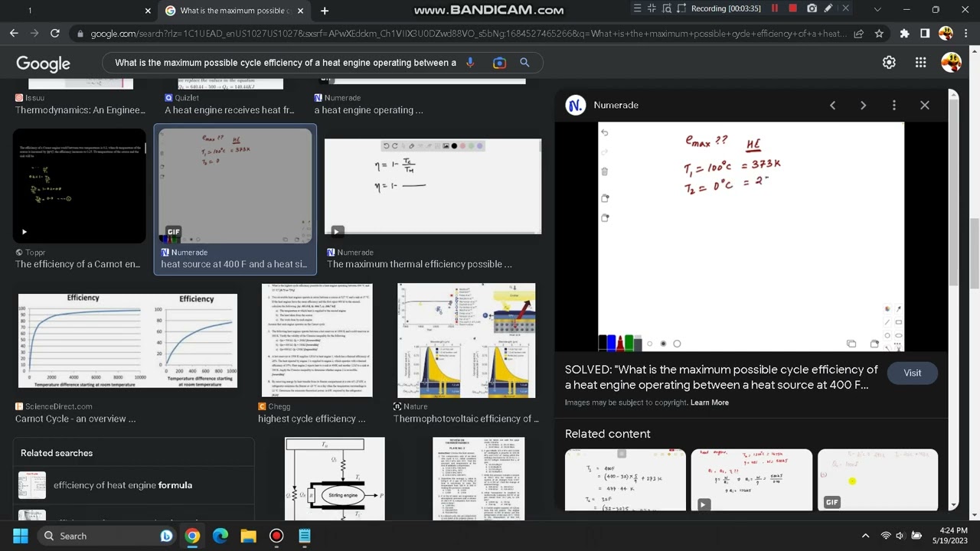Show hidden system tray icons

point(865,536)
